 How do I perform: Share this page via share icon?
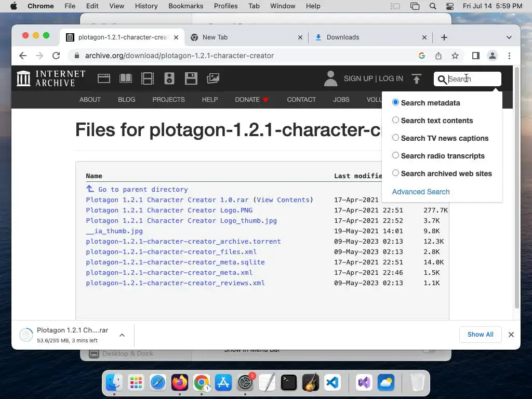point(438,56)
